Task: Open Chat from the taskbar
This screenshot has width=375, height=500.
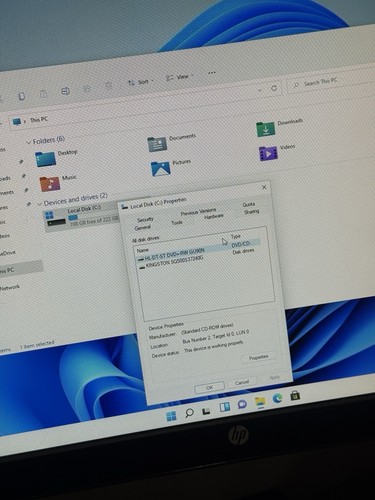Action: [x=242, y=404]
